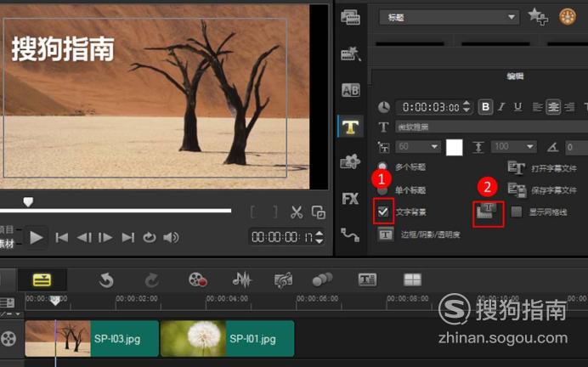This screenshot has width=588, height=367.
Task: Play the project preview
Action: pyautogui.click(x=36, y=238)
